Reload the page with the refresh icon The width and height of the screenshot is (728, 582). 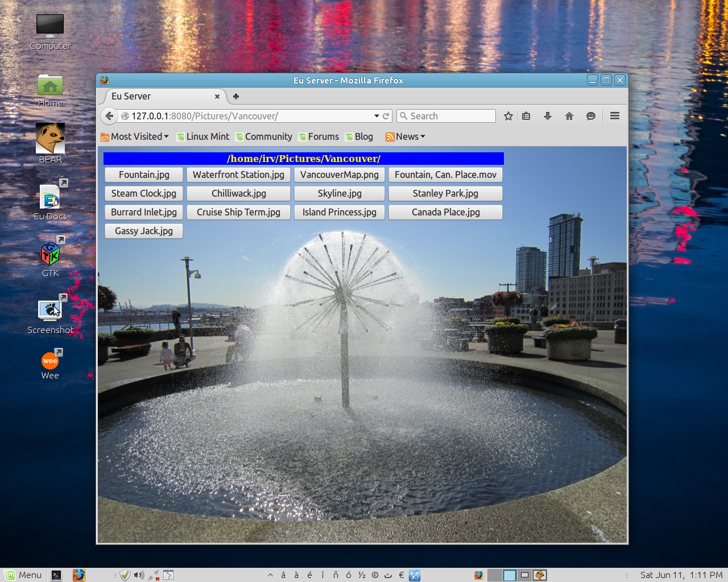pyautogui.click(x=386, y=116)
